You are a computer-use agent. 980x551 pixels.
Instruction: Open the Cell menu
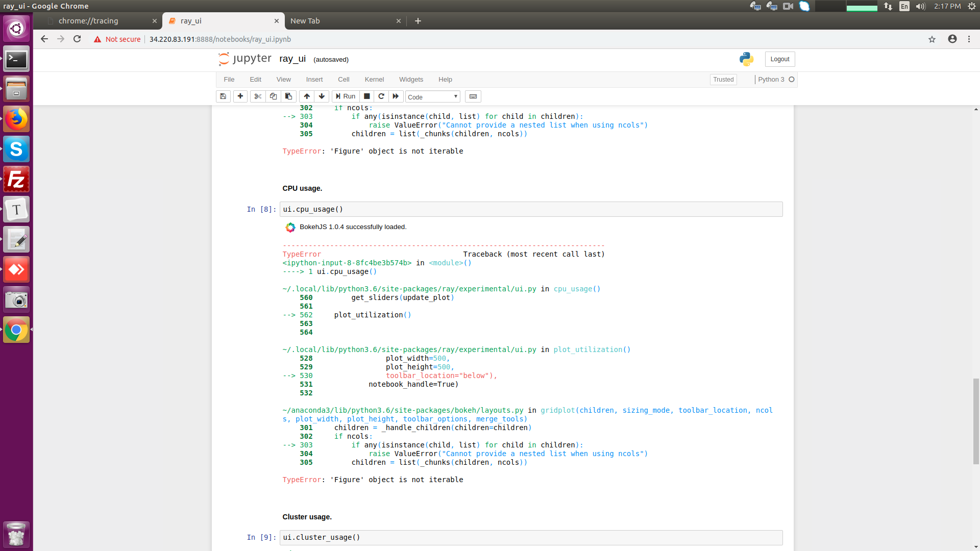click(344, 80)
